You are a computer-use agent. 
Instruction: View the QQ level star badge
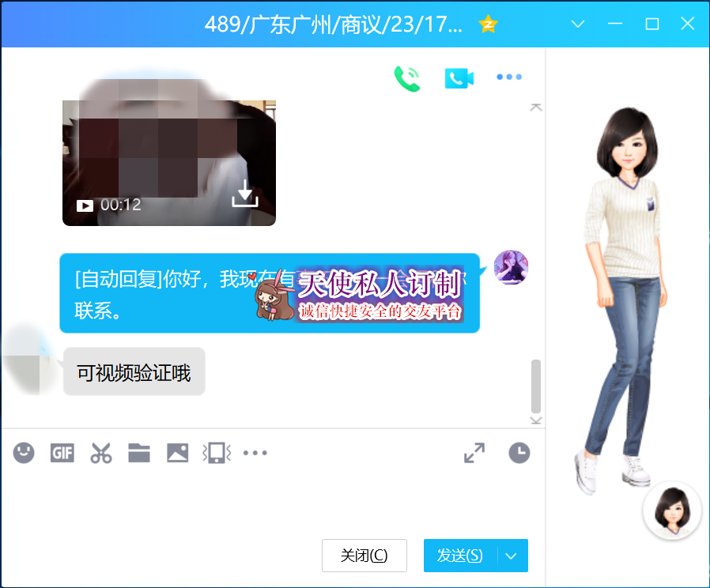488,24
